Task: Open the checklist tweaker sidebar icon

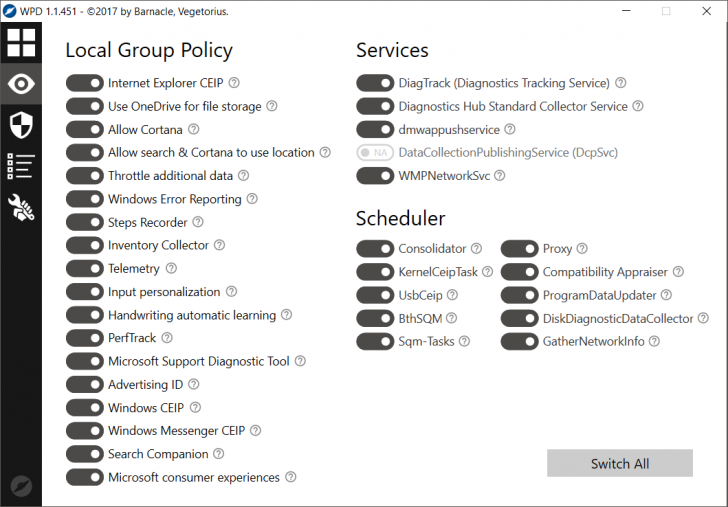Action: coord(21,166)
